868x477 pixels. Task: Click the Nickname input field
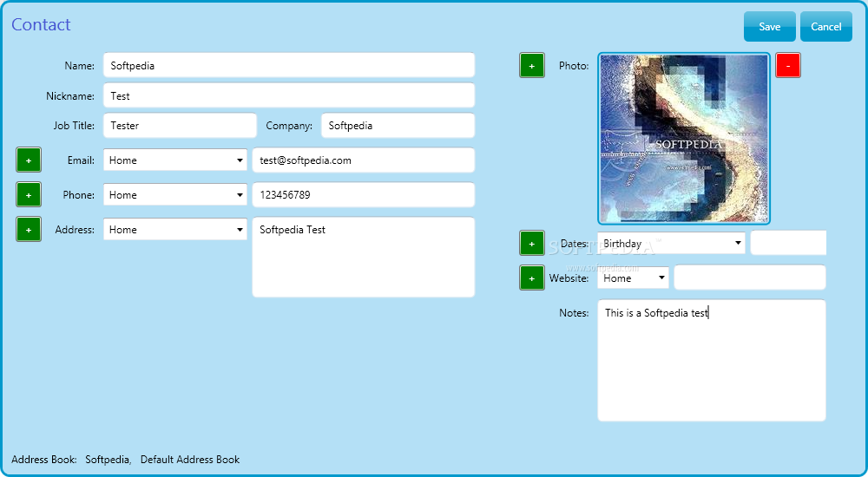288,95
